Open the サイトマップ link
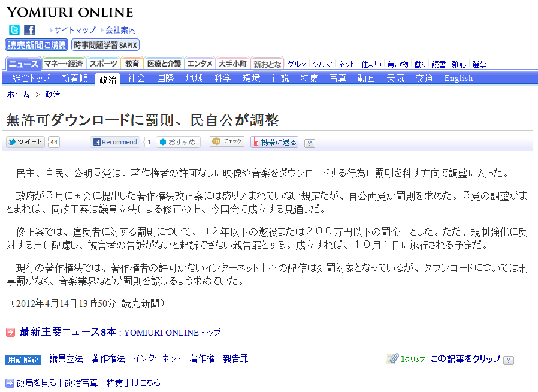 [75, 30]
